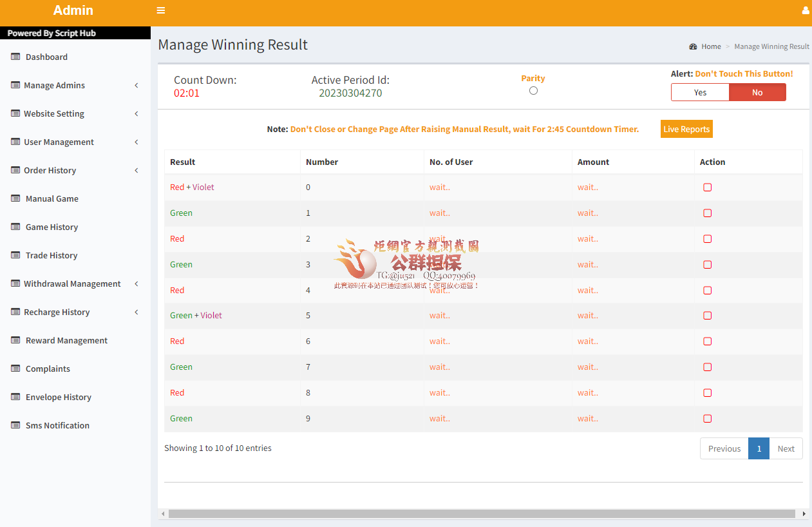The height and width of the screenshot is (527, 812).
Task: Click the Manual Game list icon
Action: [15, 198]
